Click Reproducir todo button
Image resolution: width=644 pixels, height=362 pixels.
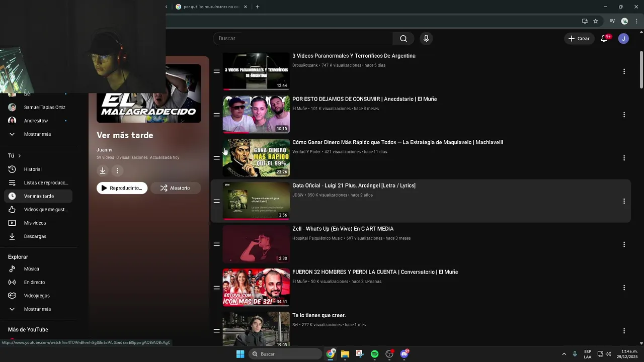pos(122,188)
